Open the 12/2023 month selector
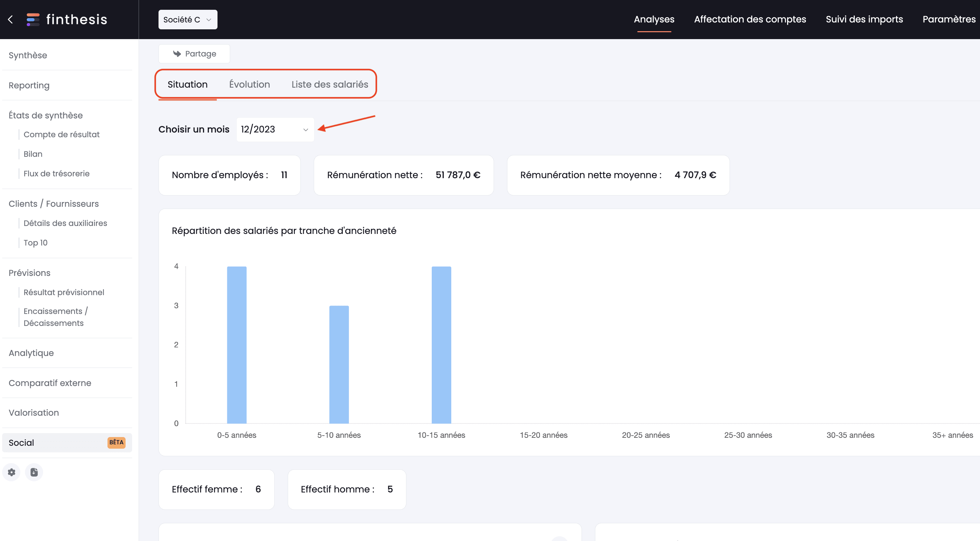Screen dimensions: 980x541 [274, 129]
